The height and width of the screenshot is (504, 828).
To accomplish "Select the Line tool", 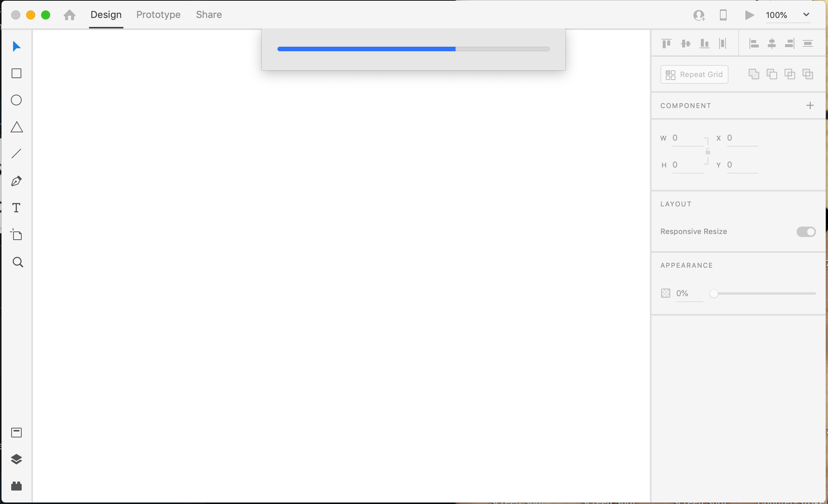I will pos(16,154).
